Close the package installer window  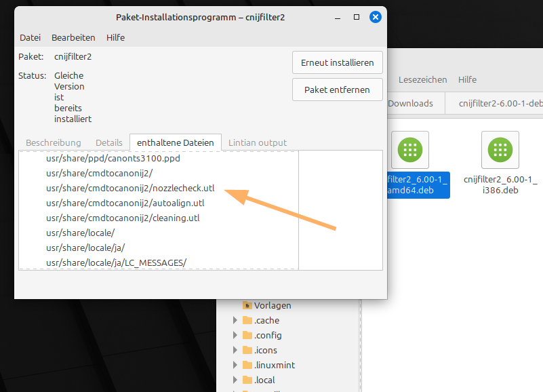pyautogui.click(x=376, y=17)
